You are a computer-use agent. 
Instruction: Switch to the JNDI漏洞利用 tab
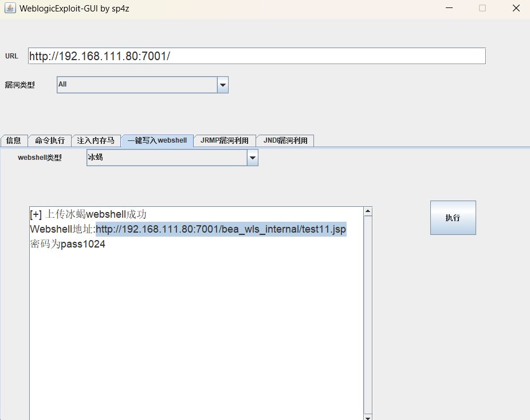coord(285,140)
